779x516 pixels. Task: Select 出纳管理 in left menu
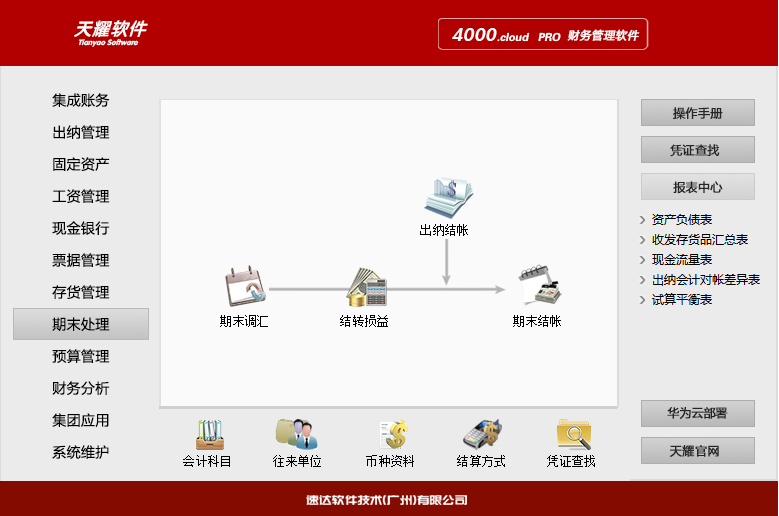coord(80,133)
